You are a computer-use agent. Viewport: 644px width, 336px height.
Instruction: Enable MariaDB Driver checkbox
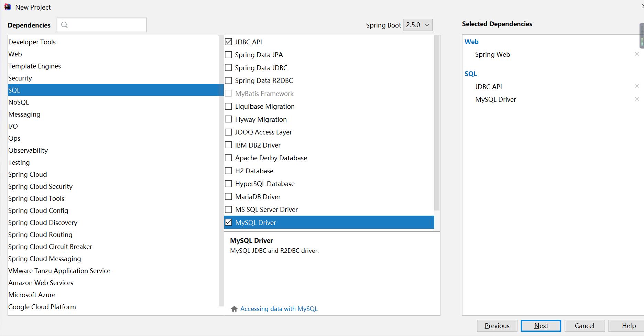[x=228, y=196]
